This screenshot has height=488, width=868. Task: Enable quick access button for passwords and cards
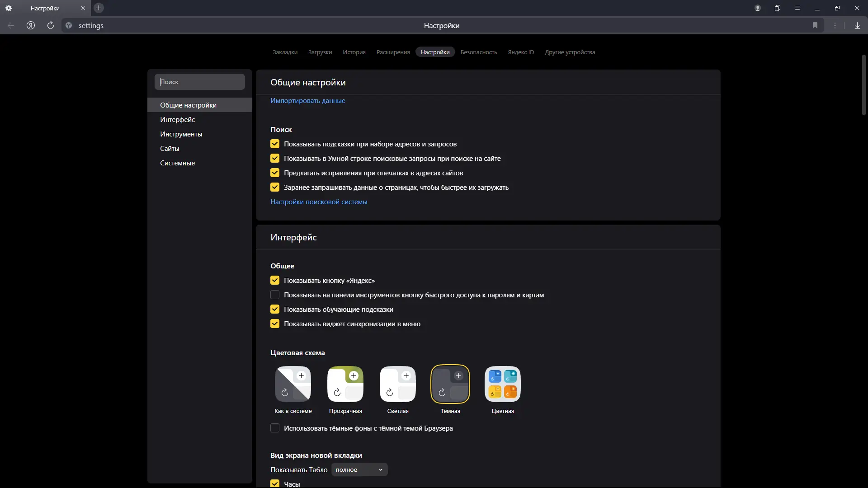coord(275,295)
